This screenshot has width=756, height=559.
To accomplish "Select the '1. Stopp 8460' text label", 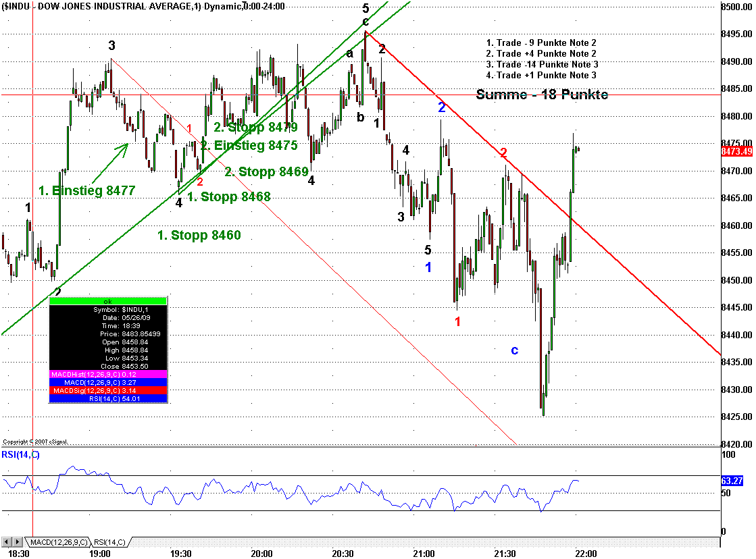I will pyautogui.click(x=199, y=236).
